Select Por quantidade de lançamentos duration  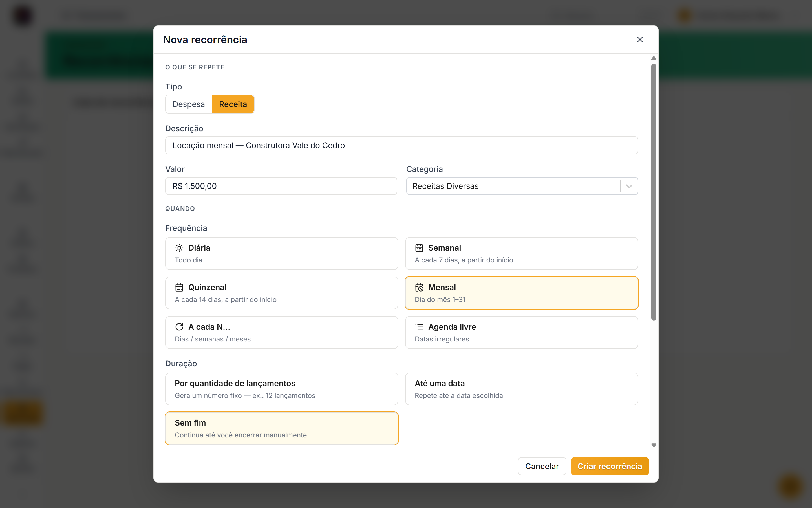pyautogui.click(x=281, y=389)
